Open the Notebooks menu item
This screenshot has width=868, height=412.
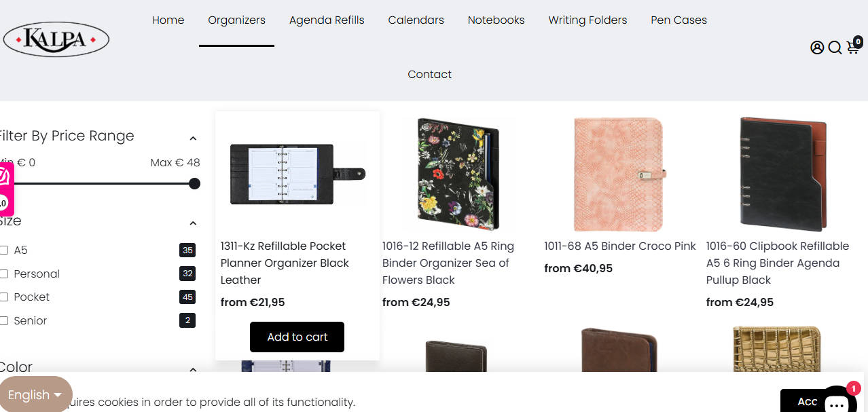point(496,20)
